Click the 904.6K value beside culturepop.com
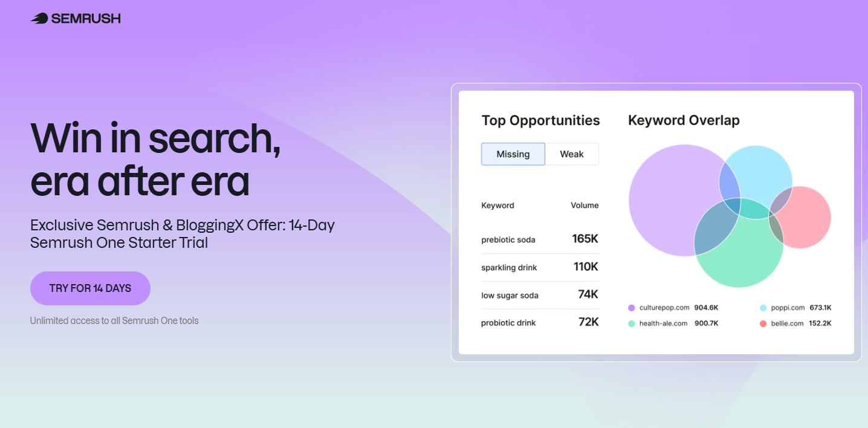 706,308
